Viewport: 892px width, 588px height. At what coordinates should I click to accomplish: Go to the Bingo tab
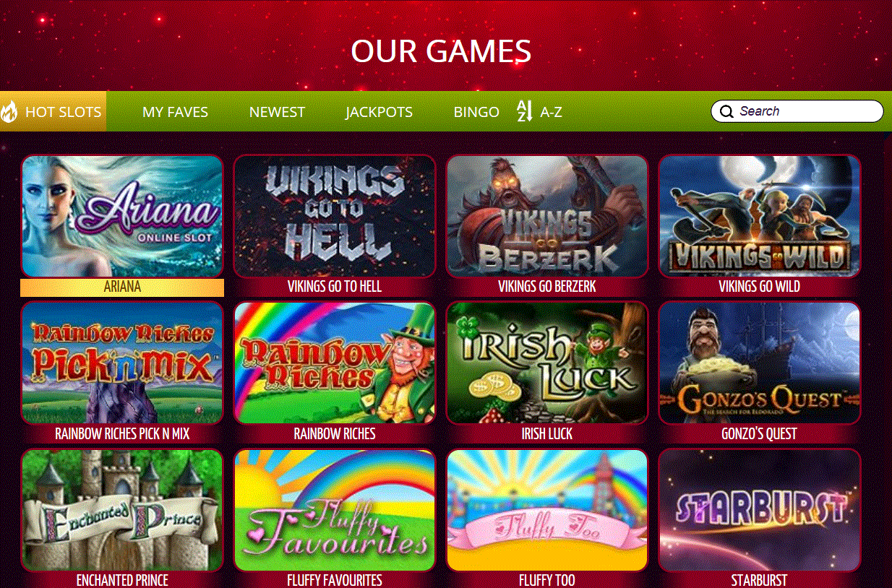click(476, 112)
